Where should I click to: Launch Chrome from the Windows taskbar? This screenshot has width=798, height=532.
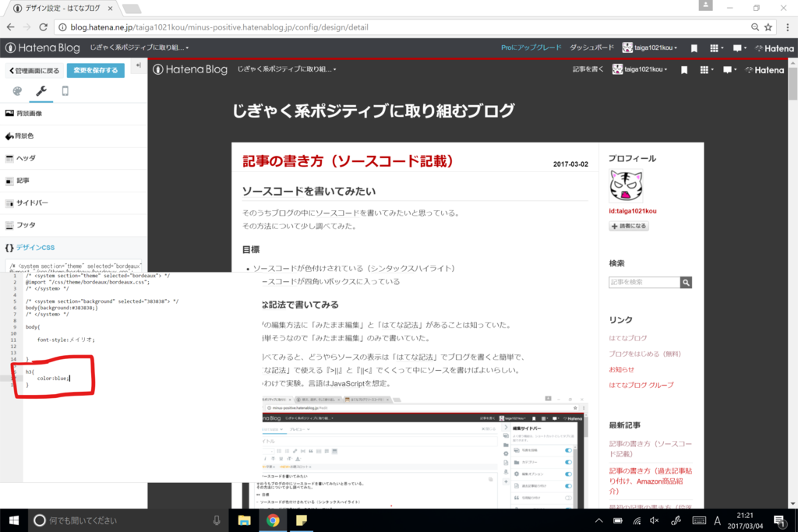click(273, 520)
